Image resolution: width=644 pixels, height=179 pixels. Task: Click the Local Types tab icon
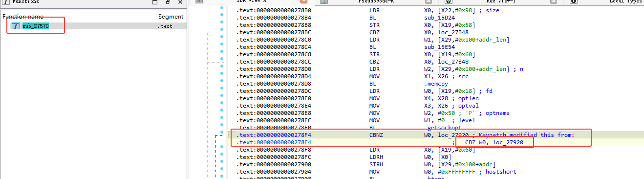(x=574, y=1)
